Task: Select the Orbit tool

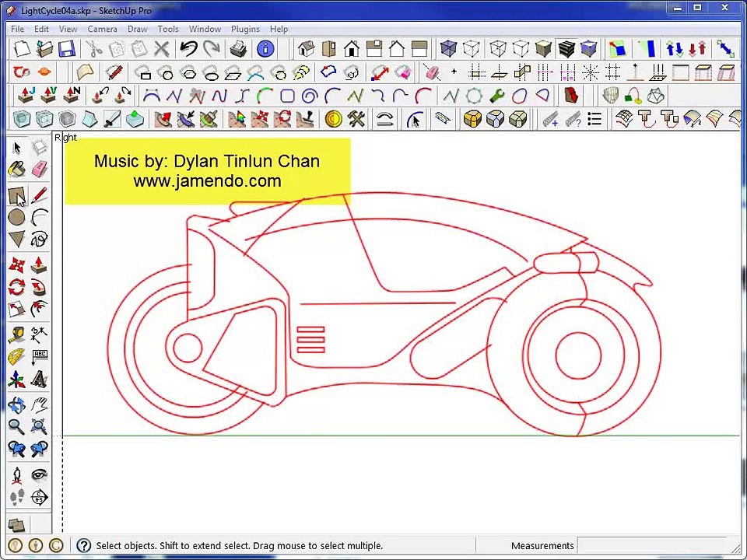Action: pyautogui.click(x=16, y=404)
